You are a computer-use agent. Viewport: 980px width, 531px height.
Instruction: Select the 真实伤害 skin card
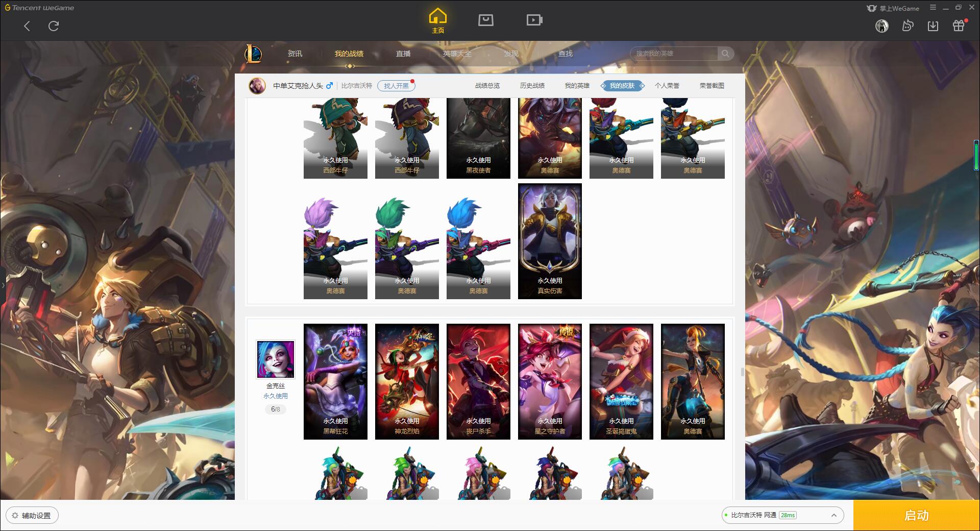click(550, 242)
